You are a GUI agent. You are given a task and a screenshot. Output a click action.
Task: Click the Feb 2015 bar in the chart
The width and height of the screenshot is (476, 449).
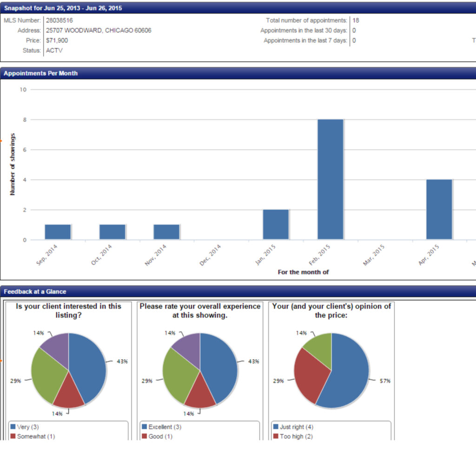(x=330, y=179)
